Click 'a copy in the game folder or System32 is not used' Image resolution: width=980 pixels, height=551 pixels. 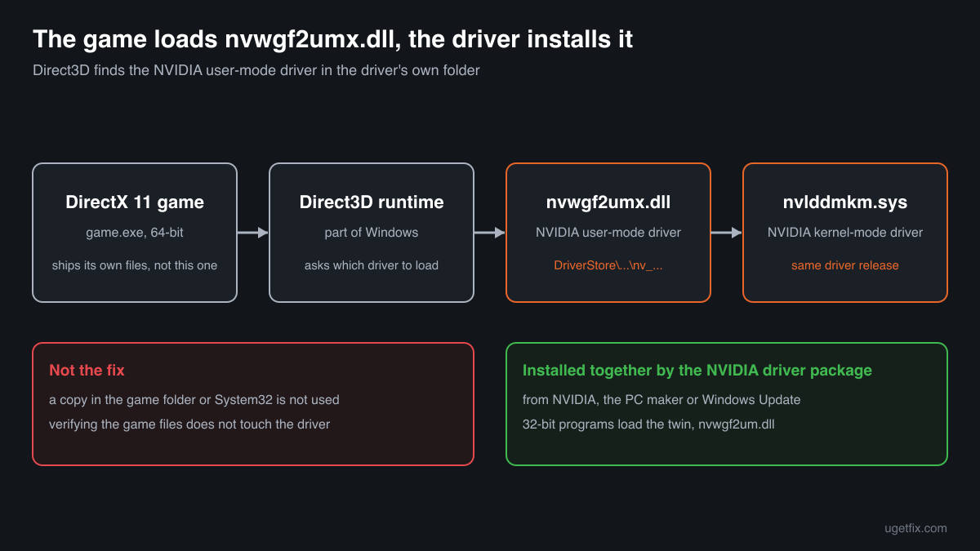tap(194, 400)
